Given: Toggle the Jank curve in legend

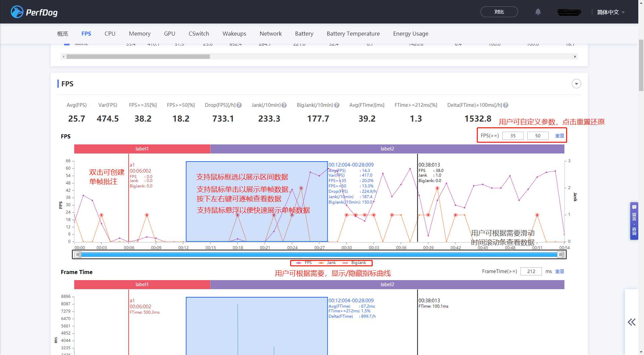Looking at the screenshot, I should click(x=327, y=263).
